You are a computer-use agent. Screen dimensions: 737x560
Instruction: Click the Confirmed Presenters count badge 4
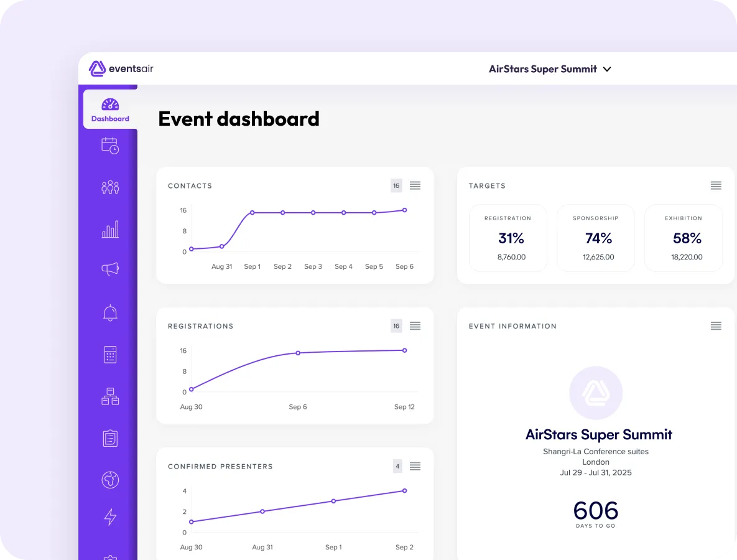[397, 466]
